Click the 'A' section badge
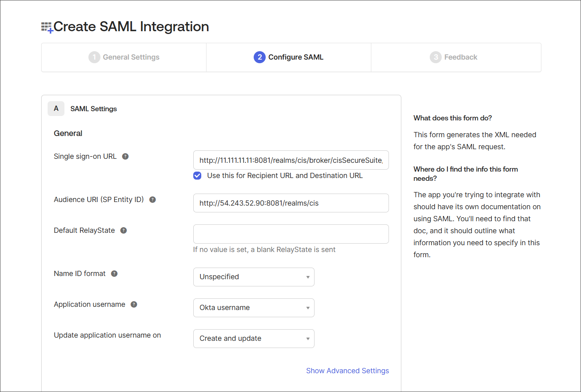Viewport: 581px width, 392px height. point(56,108)
